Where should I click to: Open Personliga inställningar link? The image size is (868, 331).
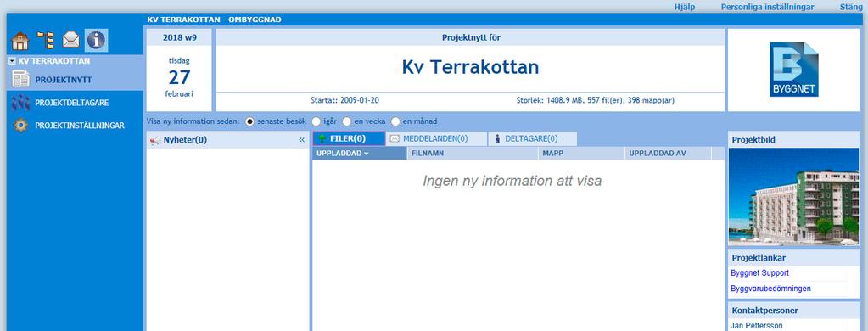tap(767, 7)
